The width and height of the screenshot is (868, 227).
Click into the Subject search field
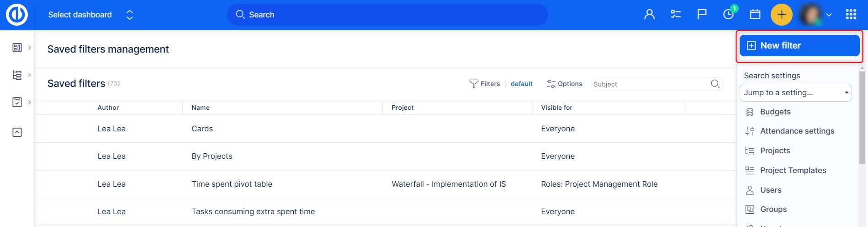pyautogui.click(x=649, y=84)
